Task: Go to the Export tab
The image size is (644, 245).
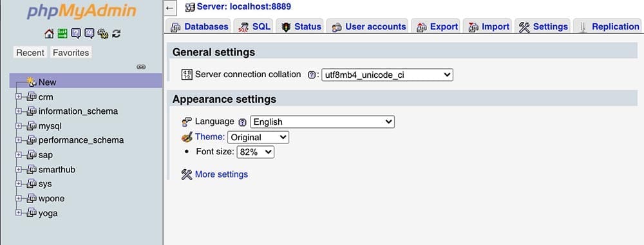Action: coord(436,26)
